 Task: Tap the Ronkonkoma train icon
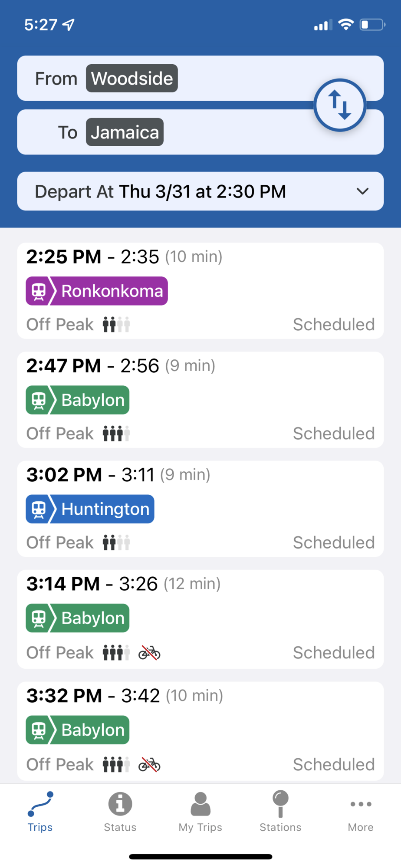[x=39, y=291]
